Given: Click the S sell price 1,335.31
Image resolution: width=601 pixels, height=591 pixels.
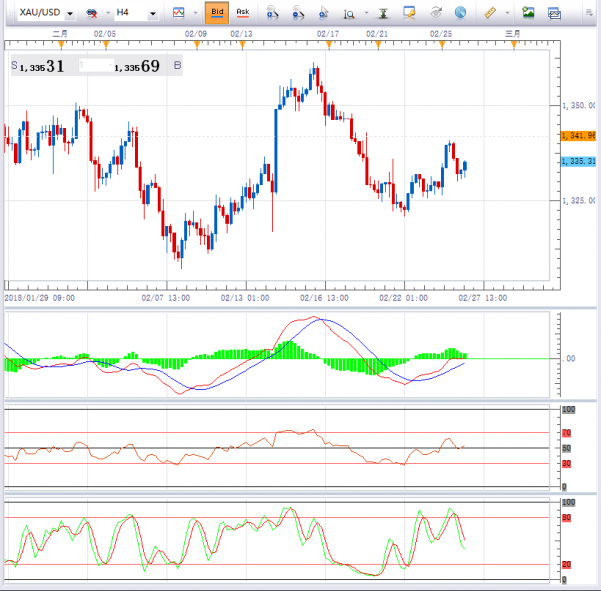Looking at the screenshot, I should 40,66.
